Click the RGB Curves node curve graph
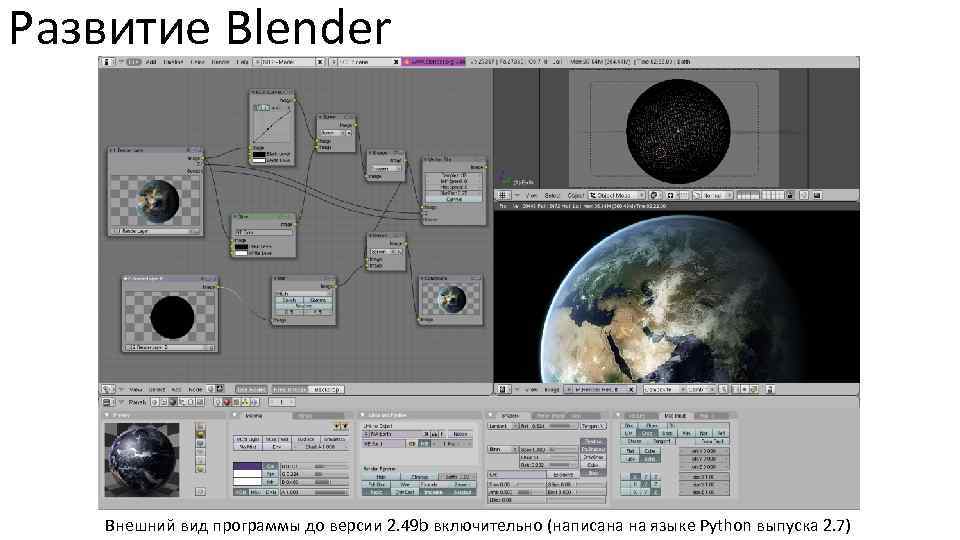This screenshot has width=960, height=540. (272, 125)
